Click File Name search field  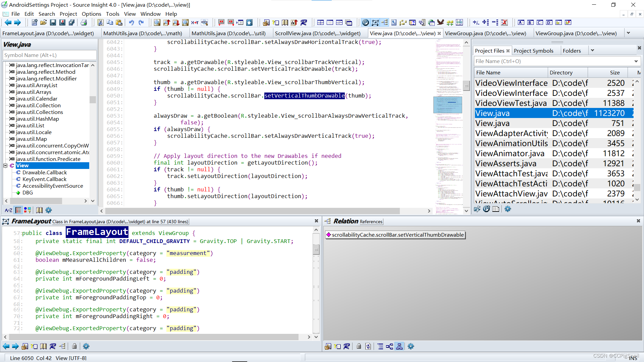coord(553,61)
